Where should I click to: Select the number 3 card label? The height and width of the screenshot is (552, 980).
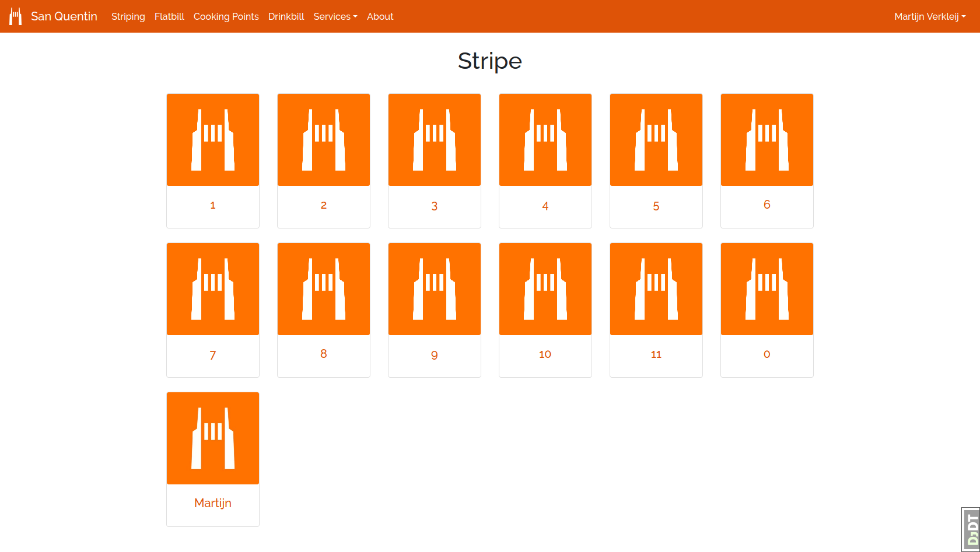click(435, 206)
